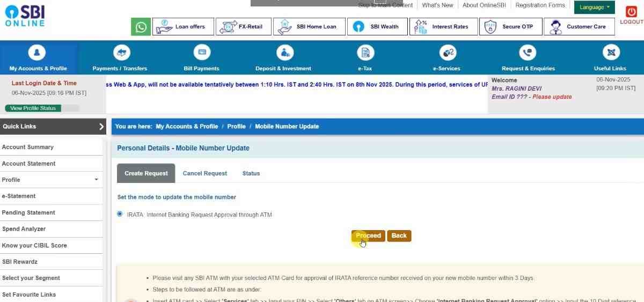This screenshot has height=302, width=644.
Task: Open the Language dropdown
Action: click(594, 8)
